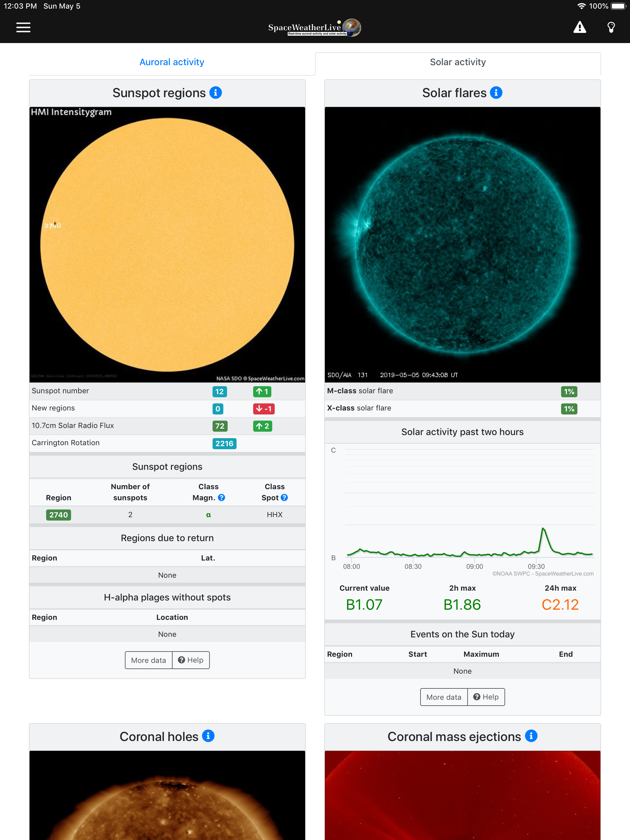Click Help button under H-alpha plages
This screenshot has width=630, height=840.
[x=191, y=660]
